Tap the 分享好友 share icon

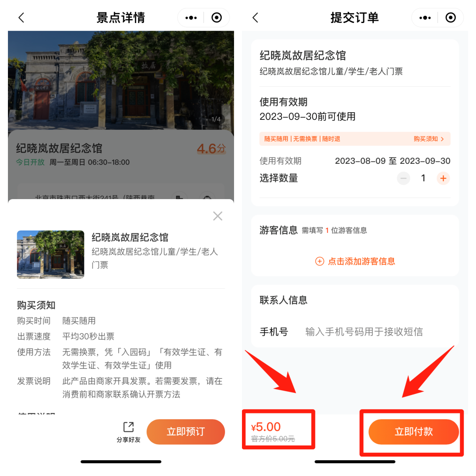pyautogui.click(x=129, y=432)
